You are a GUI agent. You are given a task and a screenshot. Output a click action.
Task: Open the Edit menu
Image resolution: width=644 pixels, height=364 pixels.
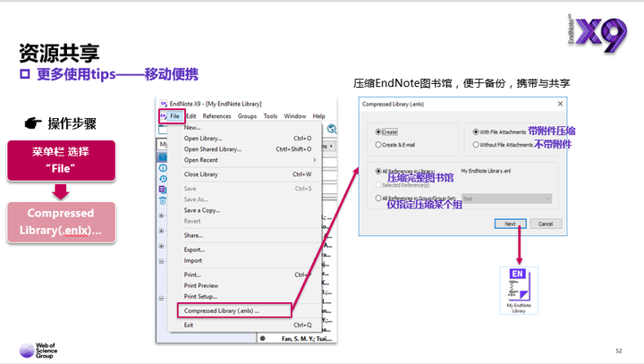[191, 116]
